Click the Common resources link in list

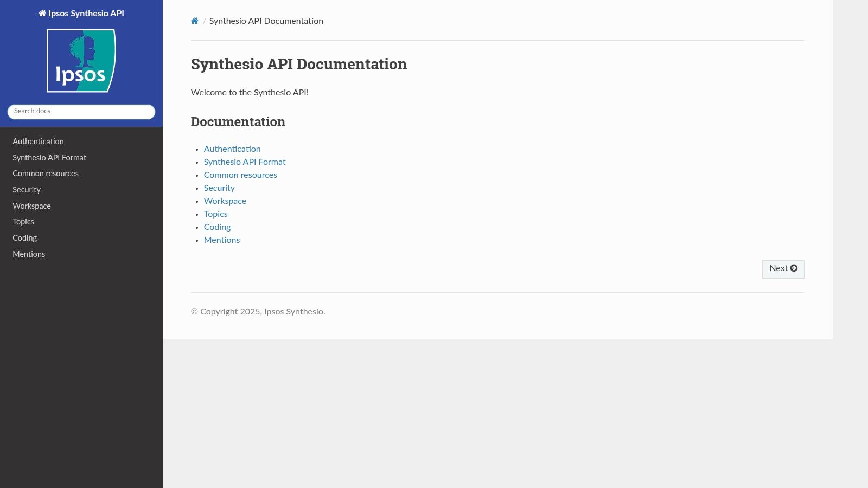240,175
